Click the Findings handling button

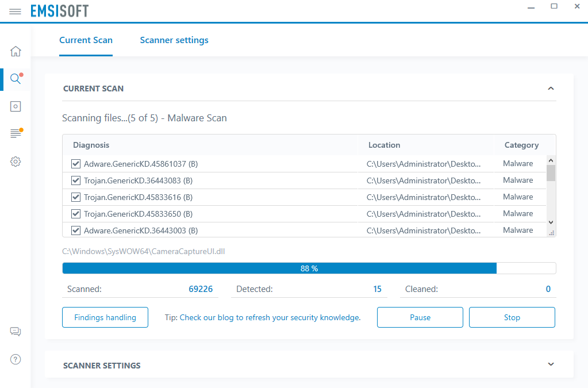pos(105,317)
